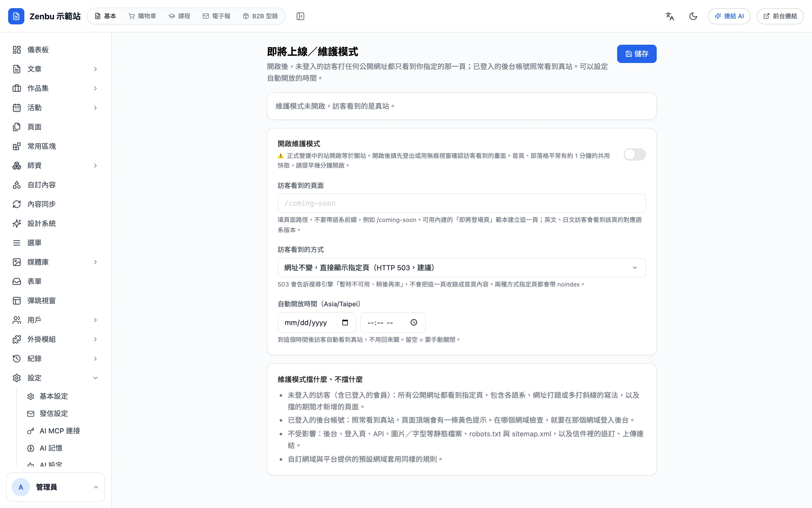
Task: Expand the 活動 chevron
Action: (95, 107)
